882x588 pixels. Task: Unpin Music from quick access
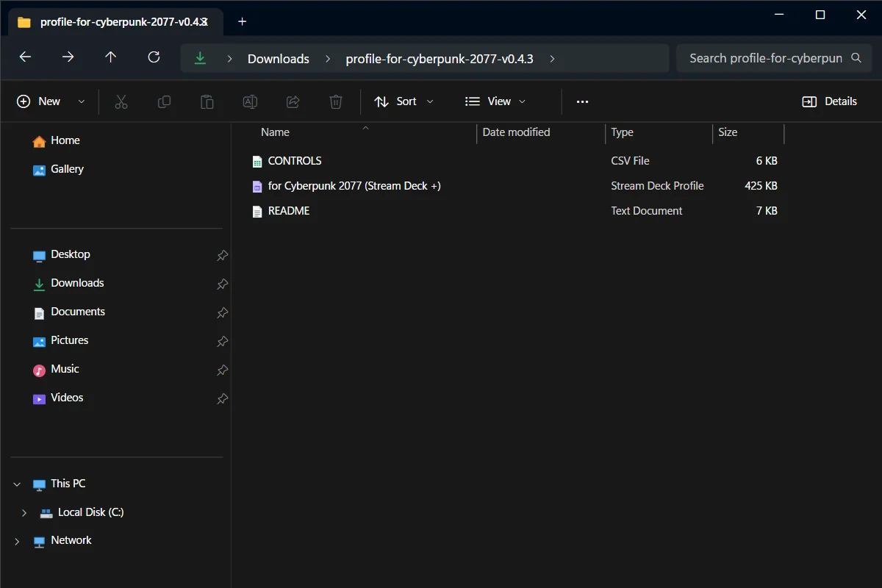tap(222, 370)
